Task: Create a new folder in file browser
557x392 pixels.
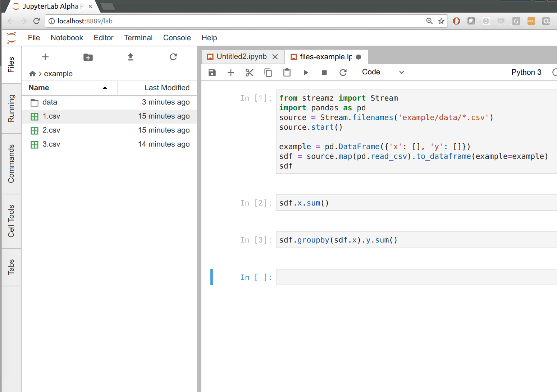Action: (x=88, y=57)
